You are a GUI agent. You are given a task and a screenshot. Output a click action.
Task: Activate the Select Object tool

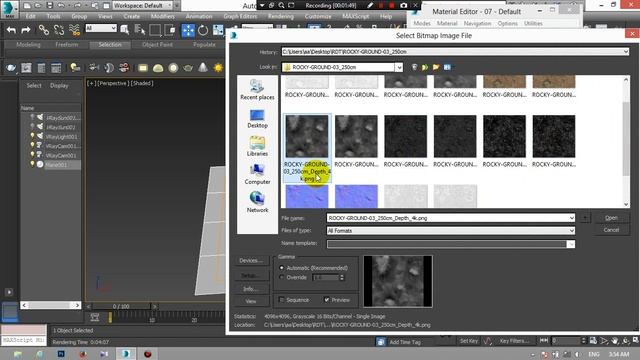(125, 30)
